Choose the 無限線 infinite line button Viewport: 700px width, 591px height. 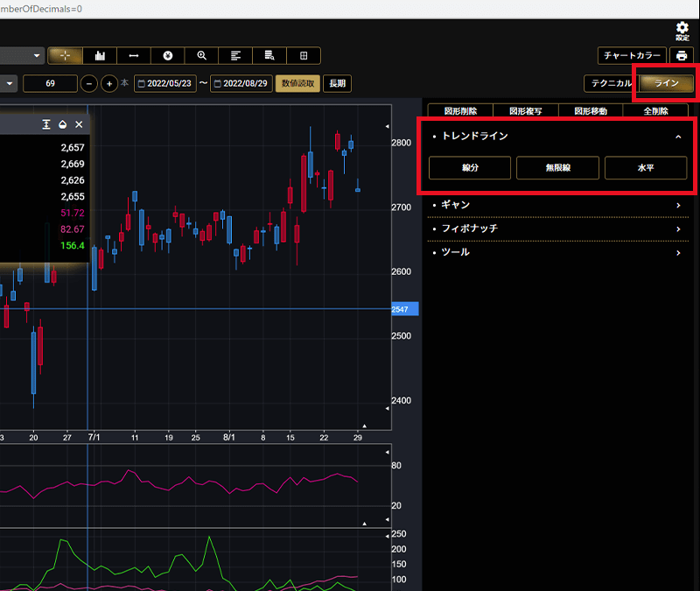click(557, 167)
